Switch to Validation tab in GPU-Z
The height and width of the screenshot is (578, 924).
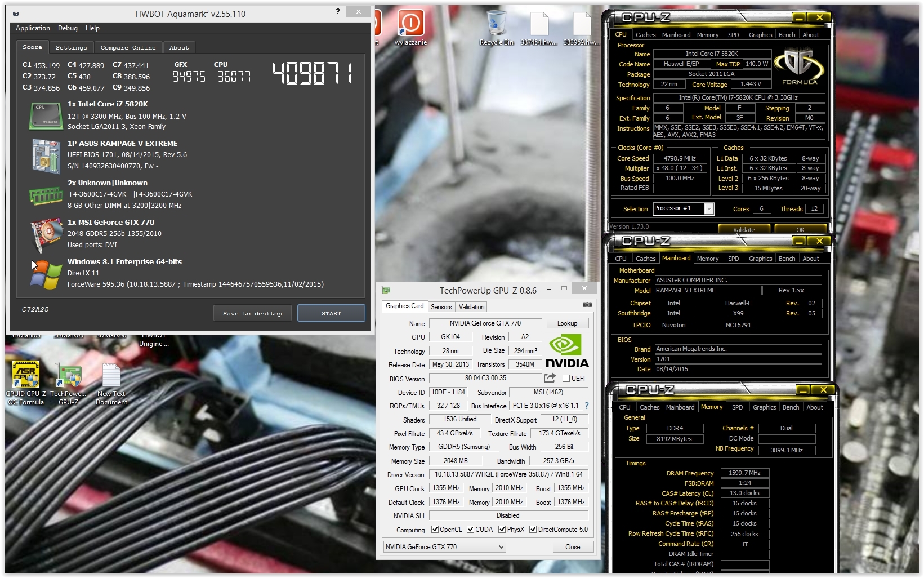(x=471, y=307)
